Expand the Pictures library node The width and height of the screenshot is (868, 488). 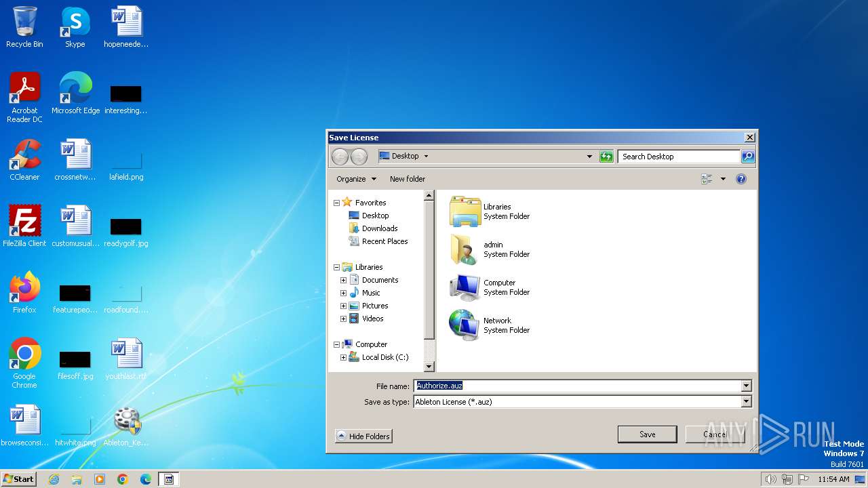coord(343,306)
